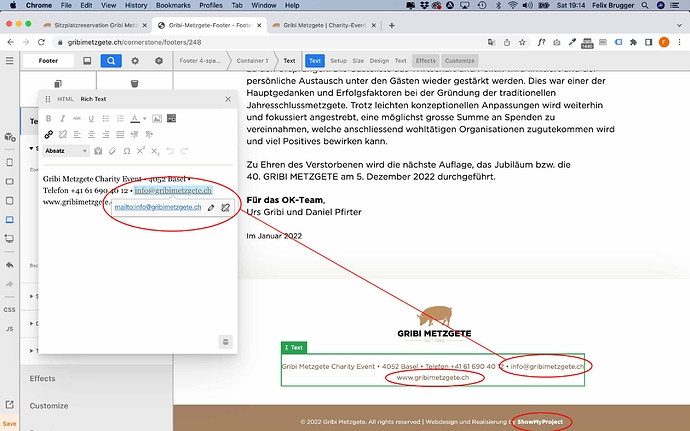
Task: Center align the text
Action: click(92, 134)
